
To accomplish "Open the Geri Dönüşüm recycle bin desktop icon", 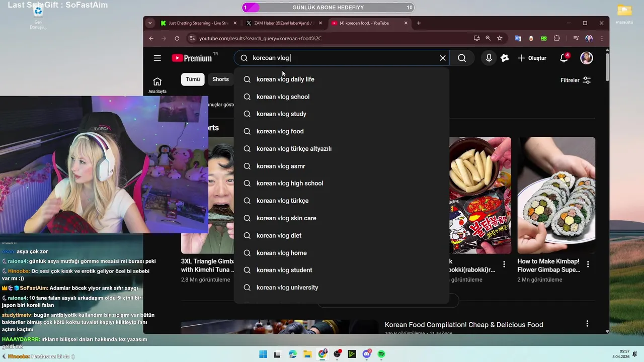I will tap(38, 16).
